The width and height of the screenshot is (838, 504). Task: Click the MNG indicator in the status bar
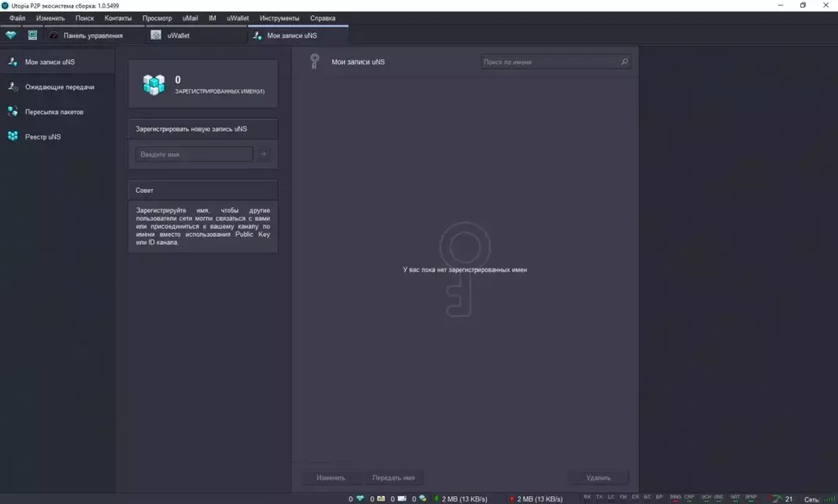[676, 498]
